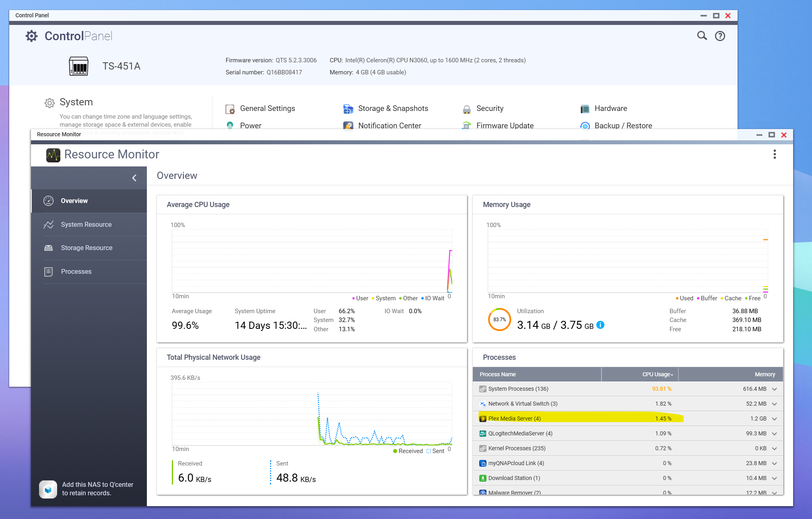Click the Total Physical Network Usage chart
This screenshot has height=519, width=812.
pyautogui.click(x=312, y=414)
